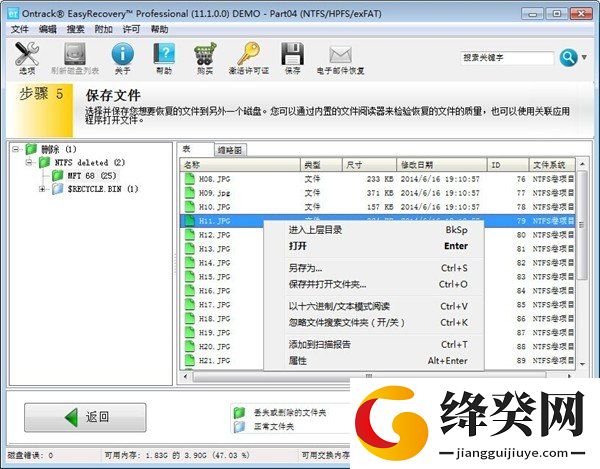Choose 保存并打开文件夹... from context menu
Image resolution: width=600 pixels, height=469 pixels.
[374, 284]
